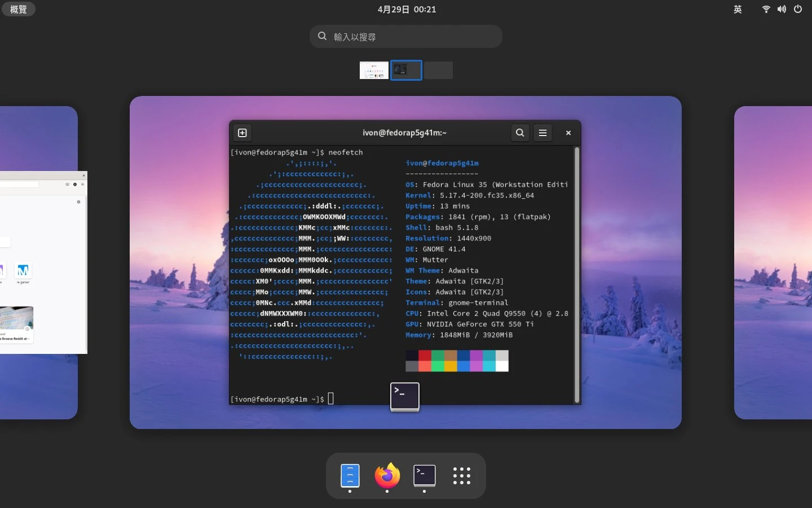The width and height of the screenshot is (812, 508).
Task: Select the highlighted terminal workspace thumbnail
Action: click(x=406, y=70)
